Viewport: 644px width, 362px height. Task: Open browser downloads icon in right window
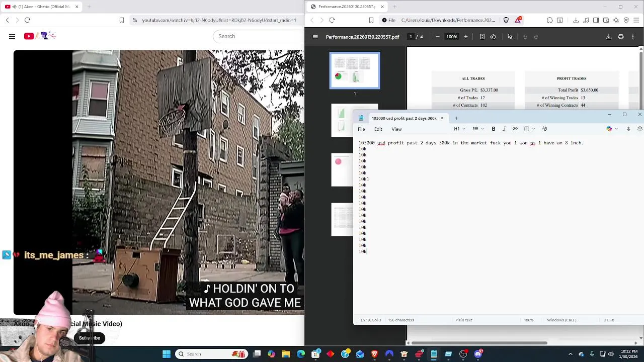pos(576,20)
